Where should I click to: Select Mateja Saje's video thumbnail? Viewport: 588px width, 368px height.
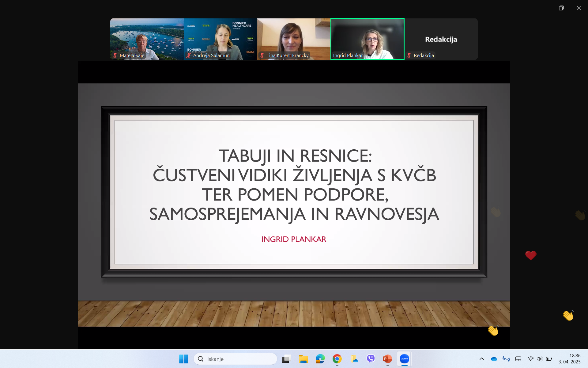click(x=147, y=39)
